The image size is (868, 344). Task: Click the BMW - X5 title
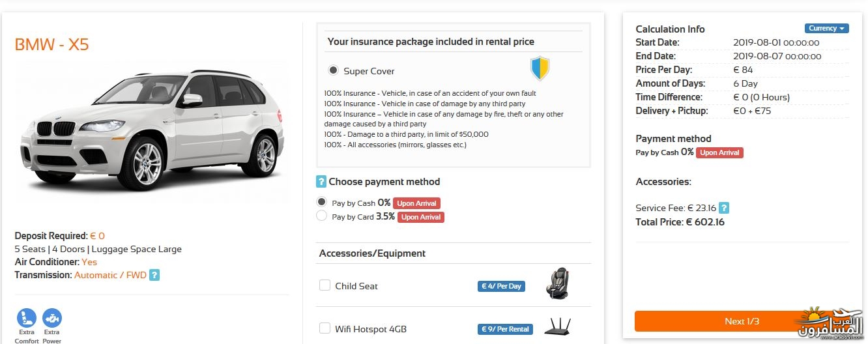coord(51,45)
